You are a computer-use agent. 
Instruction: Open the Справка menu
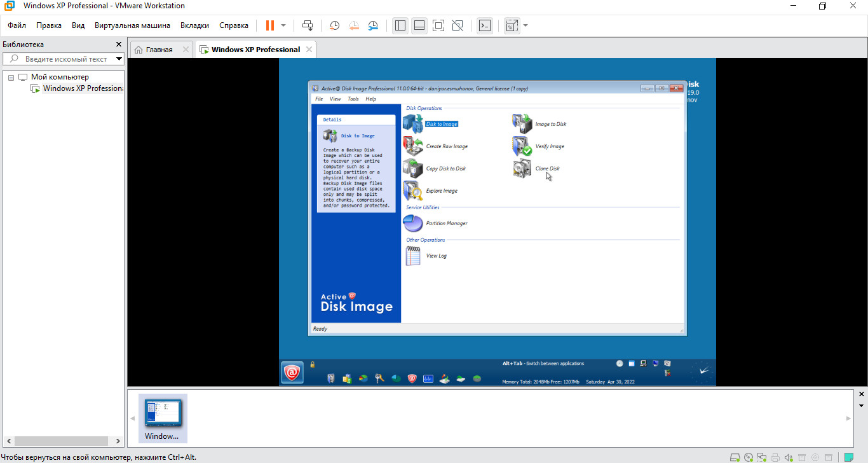coord(234,25)
